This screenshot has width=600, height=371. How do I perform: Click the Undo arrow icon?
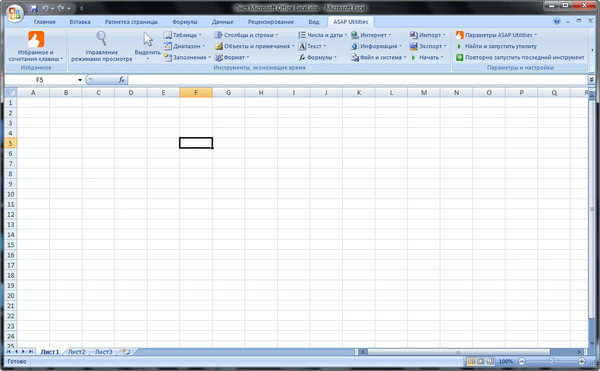(x=45, y=8)
